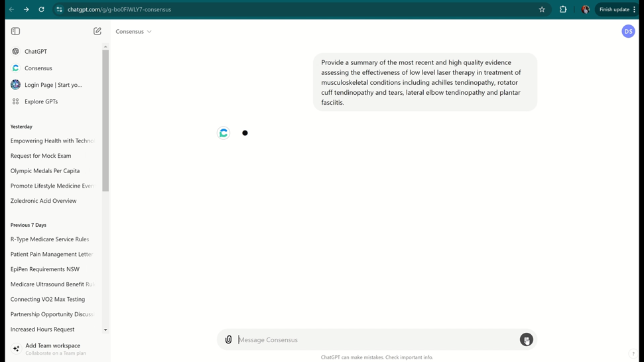Click the sidebar scroll down arrow

pyautogui.click(x=105, y=330)
